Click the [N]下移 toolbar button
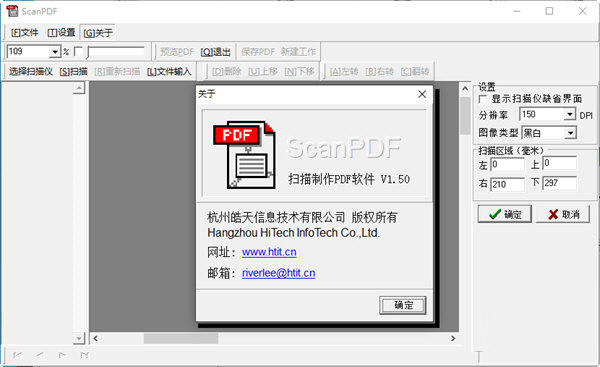Screen dimensions: 600x367 (x=299, y=72)
